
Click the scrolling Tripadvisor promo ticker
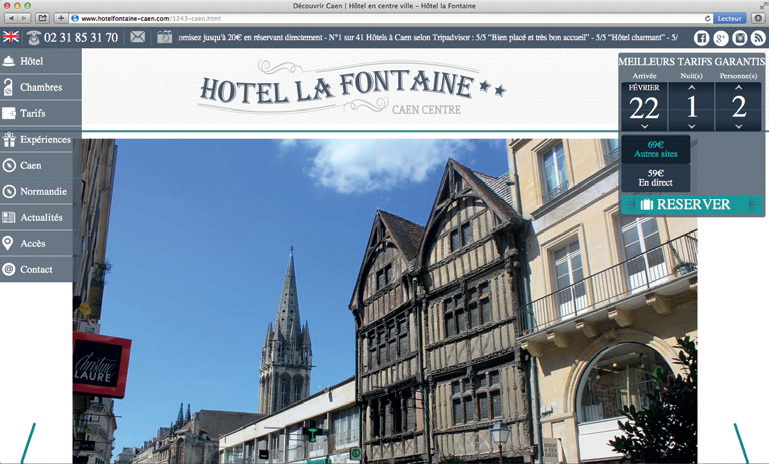[428, 37]
